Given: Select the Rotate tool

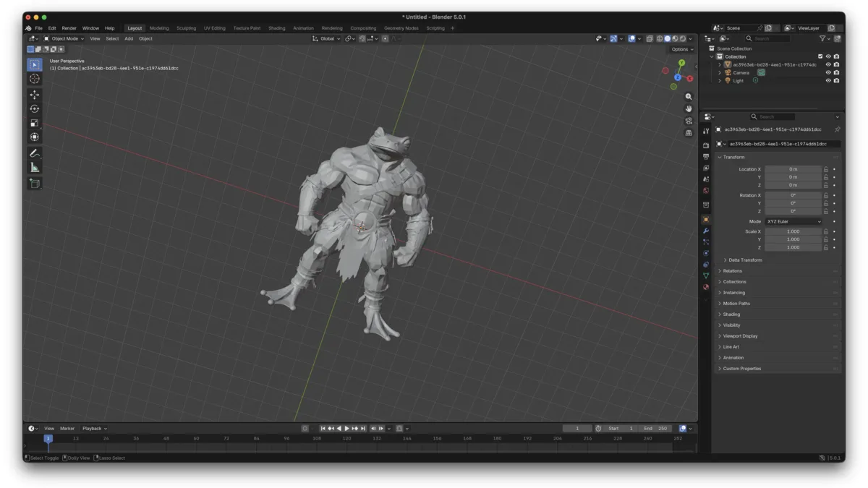Looking at the screenshot, I should tap(35, 108).
